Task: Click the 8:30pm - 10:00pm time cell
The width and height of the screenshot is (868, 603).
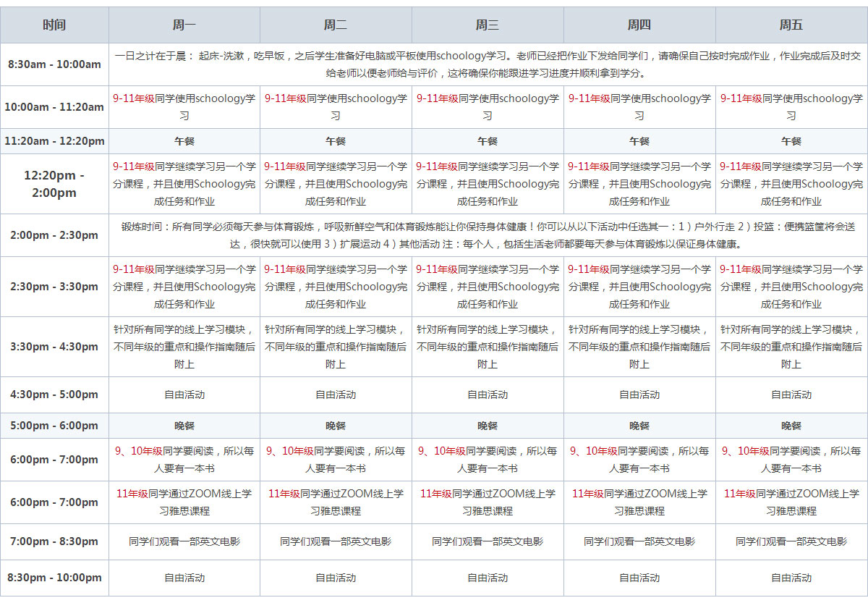Action: 54,578
